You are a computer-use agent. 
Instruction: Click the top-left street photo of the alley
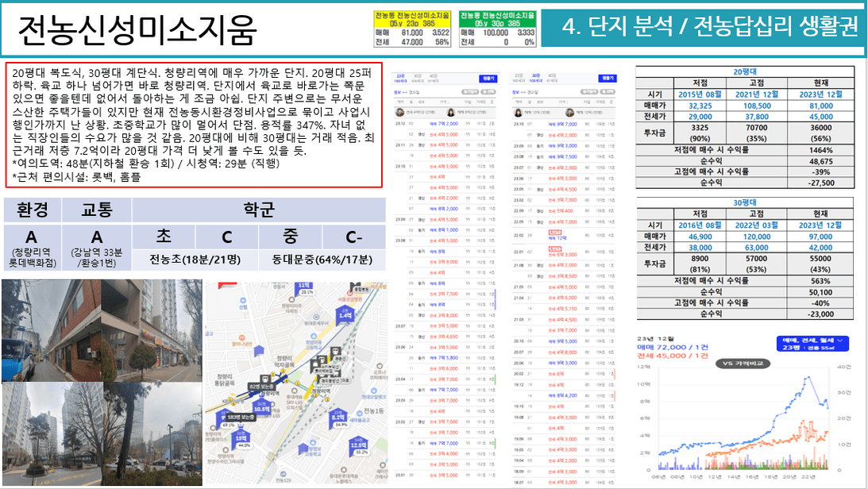[52, 330]
